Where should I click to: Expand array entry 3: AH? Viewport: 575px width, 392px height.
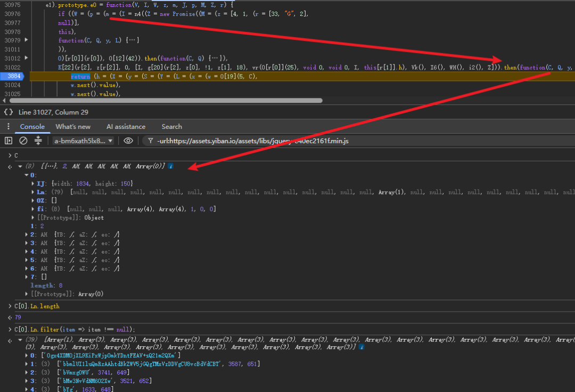click(x=27, y=243)
